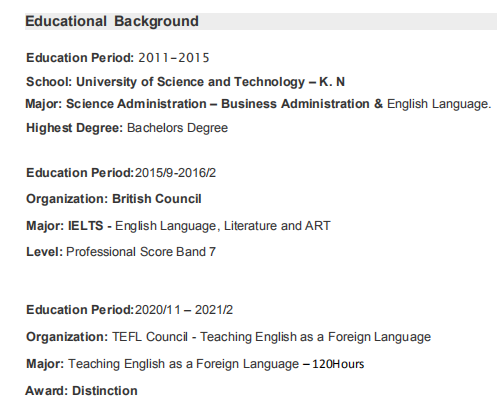Click University of Science and Technology text
Viewport: 497px width, 409px height.
pyautogui.click(x=191, y=82)
